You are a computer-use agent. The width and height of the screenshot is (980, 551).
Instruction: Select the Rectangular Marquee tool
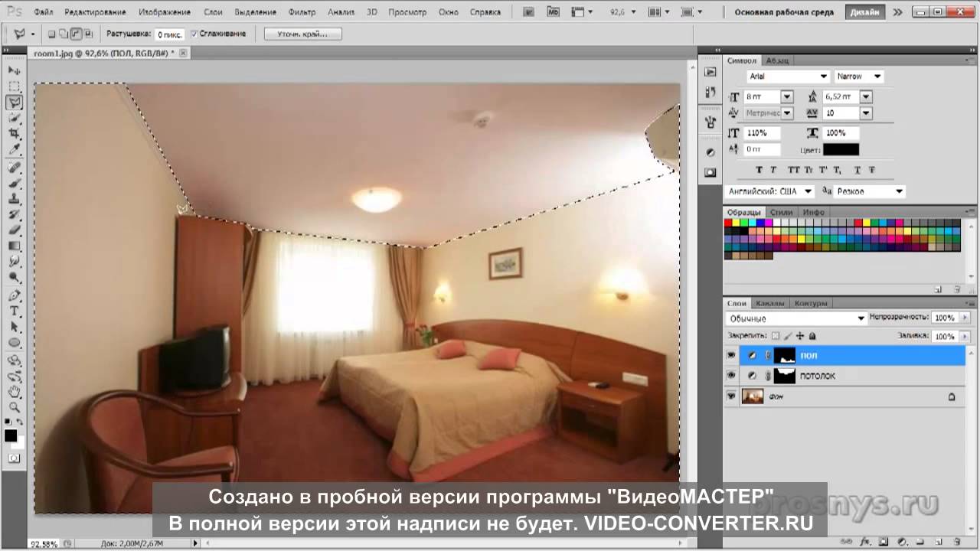[x=15, y=86]
